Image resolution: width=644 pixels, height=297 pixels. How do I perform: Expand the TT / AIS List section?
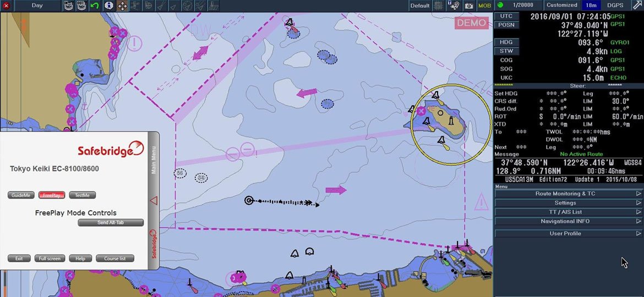pos(569,212)
